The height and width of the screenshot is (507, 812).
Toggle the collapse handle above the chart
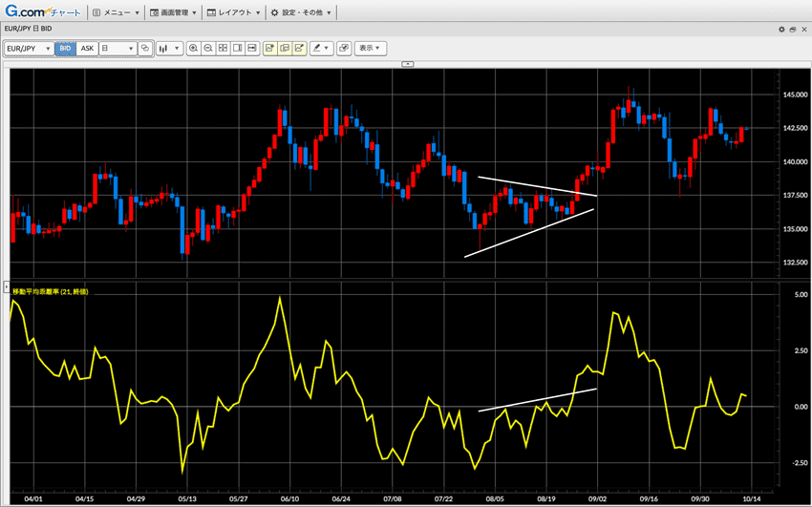407,64
